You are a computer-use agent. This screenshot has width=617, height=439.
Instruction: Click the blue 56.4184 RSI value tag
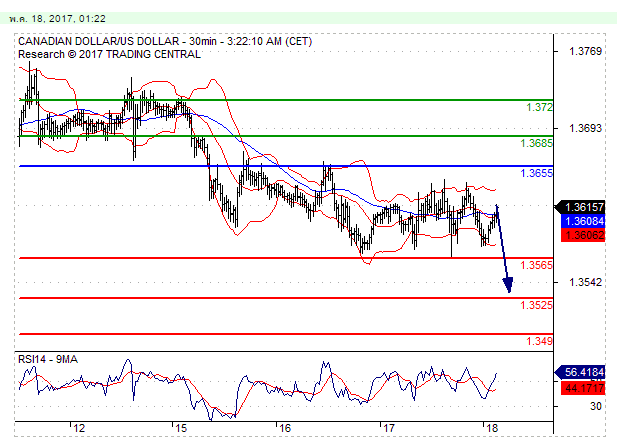tap(580, 372)
